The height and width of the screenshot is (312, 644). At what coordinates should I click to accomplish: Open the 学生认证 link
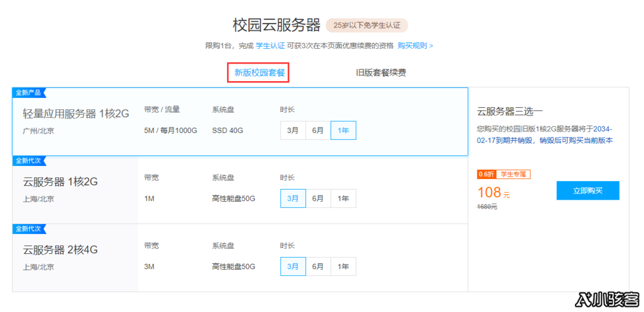tap(270, 46)
